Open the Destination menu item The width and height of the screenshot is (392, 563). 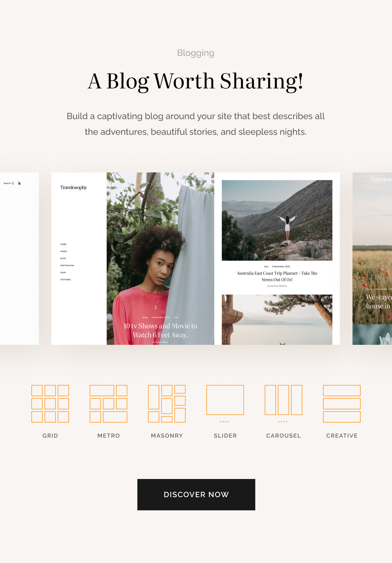tap(67, 266)
